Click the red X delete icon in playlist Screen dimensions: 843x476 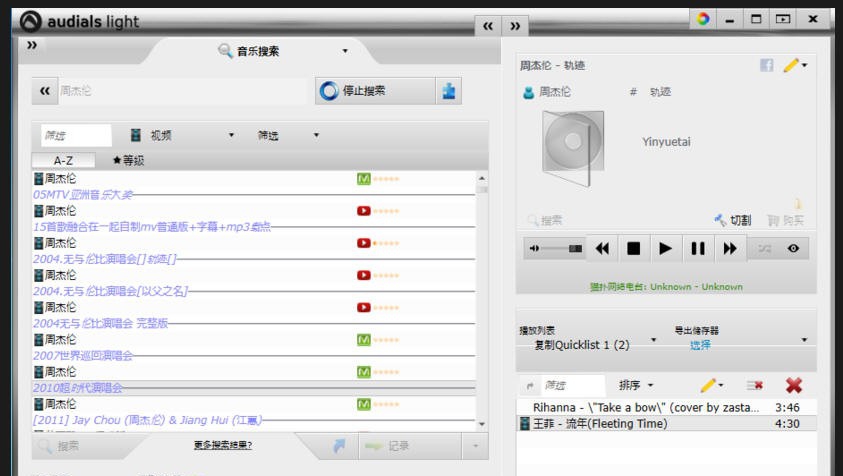click(793, 385)
